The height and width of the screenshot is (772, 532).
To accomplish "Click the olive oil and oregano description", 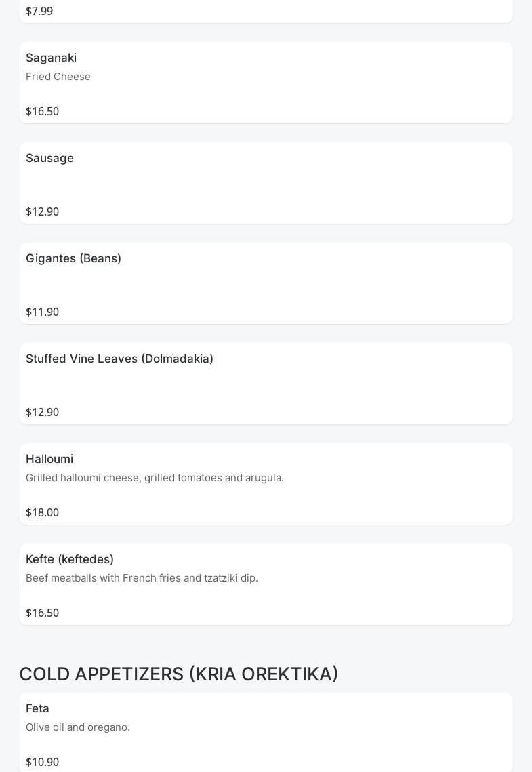I will tap(78, 727).
